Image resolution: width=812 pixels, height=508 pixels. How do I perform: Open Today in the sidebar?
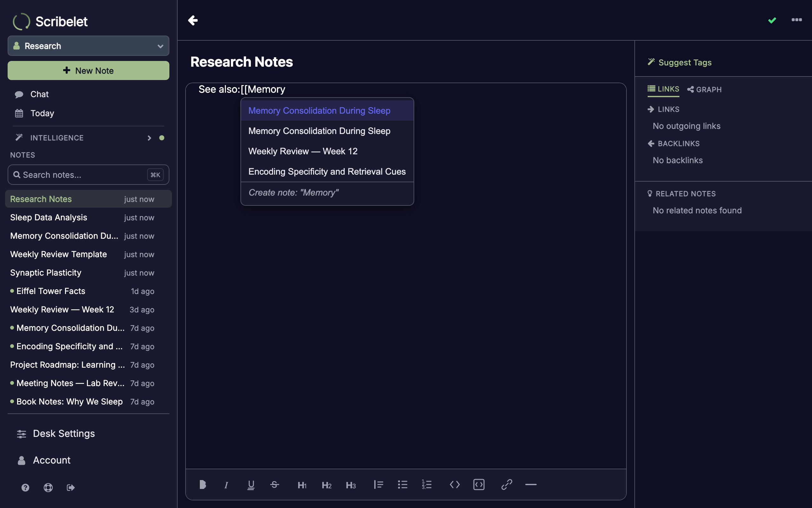click(42, 113)
